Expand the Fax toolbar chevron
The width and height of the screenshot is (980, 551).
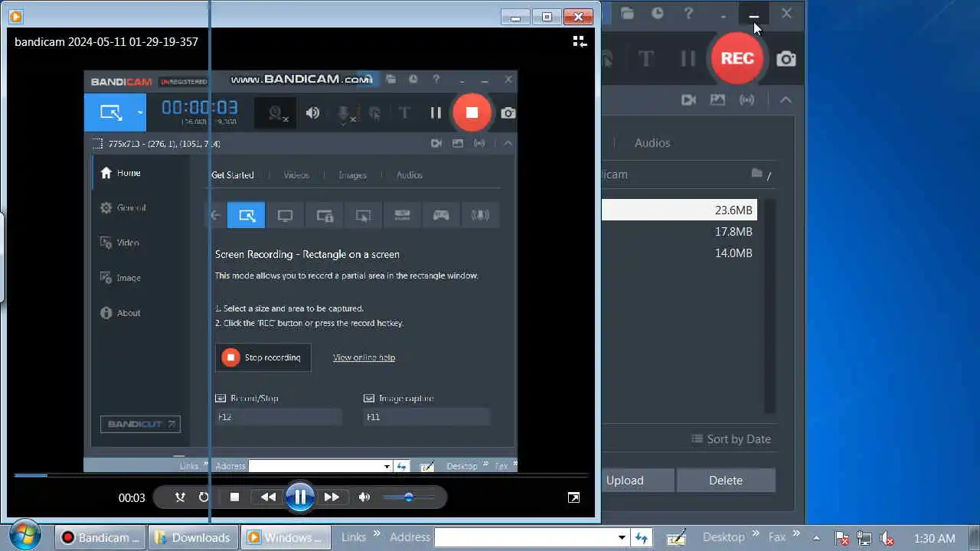796,533
